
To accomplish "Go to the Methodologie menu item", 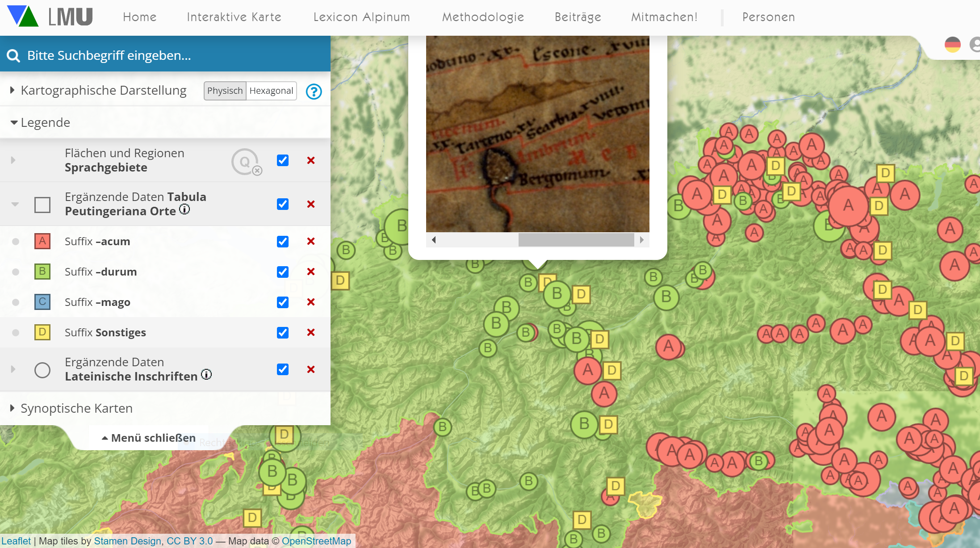I will pyautogui.click(x=483, y=17).
